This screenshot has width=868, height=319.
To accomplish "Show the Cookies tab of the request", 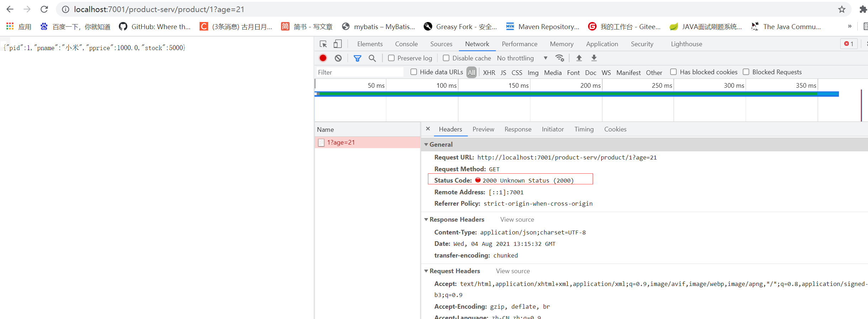I will (615, 129).
